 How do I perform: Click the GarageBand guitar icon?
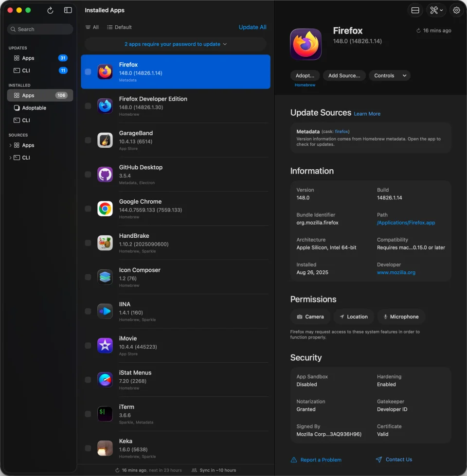click(105, 140)
